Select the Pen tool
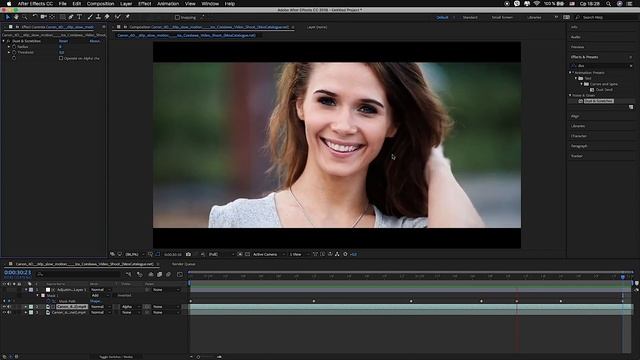Viewport: 640px width, 360px height. click(71, 17)
